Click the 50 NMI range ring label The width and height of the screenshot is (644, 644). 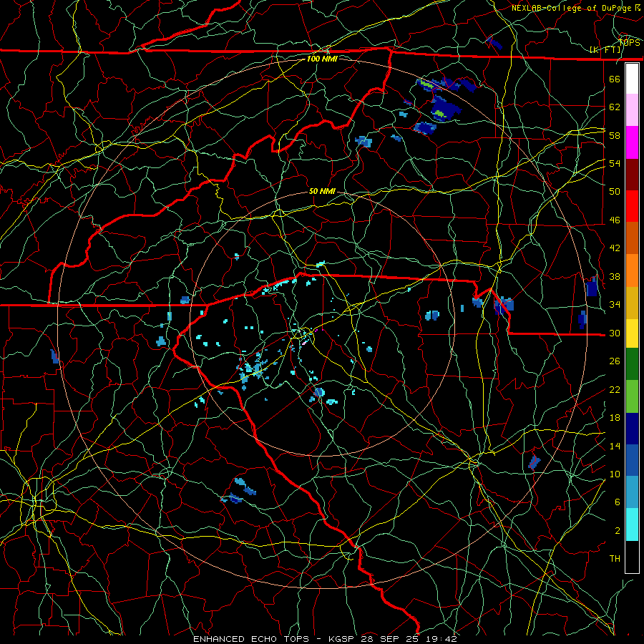click(322, 191)
